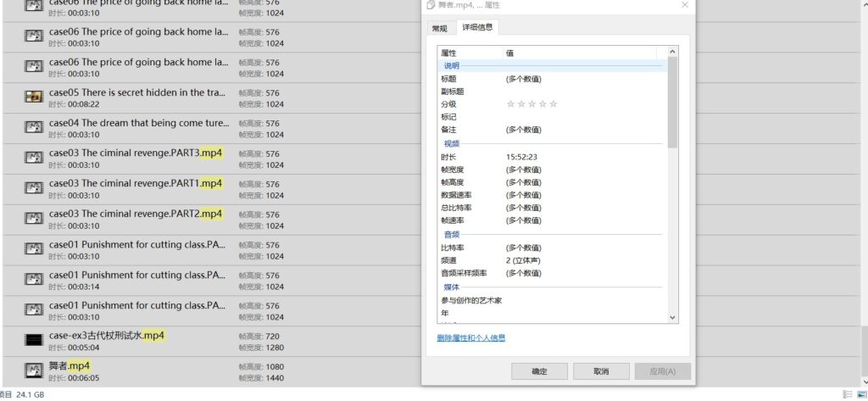Switch to details view in status bar
This screenshot has width=868, height=401.
click(x=847, y=395)
